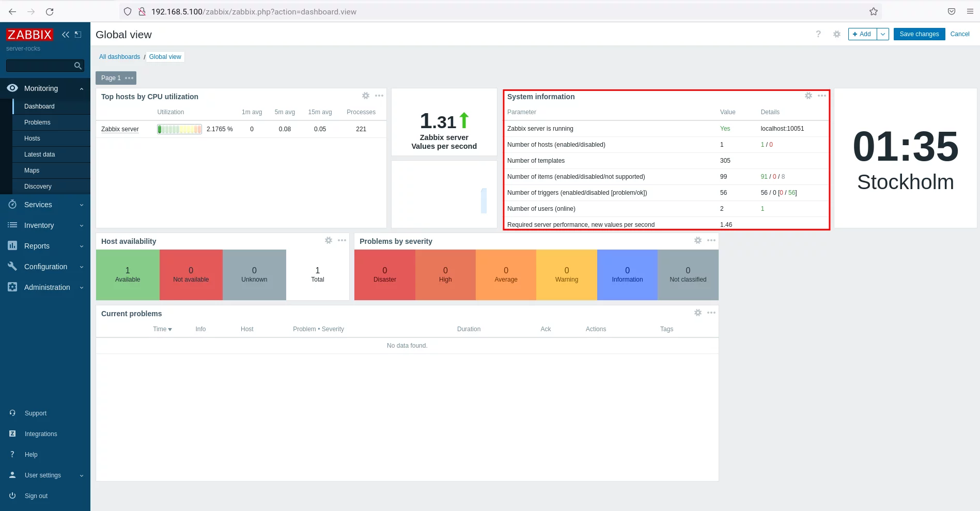
Task: Expand the Configuration menu section
Action: coord(82,267)
